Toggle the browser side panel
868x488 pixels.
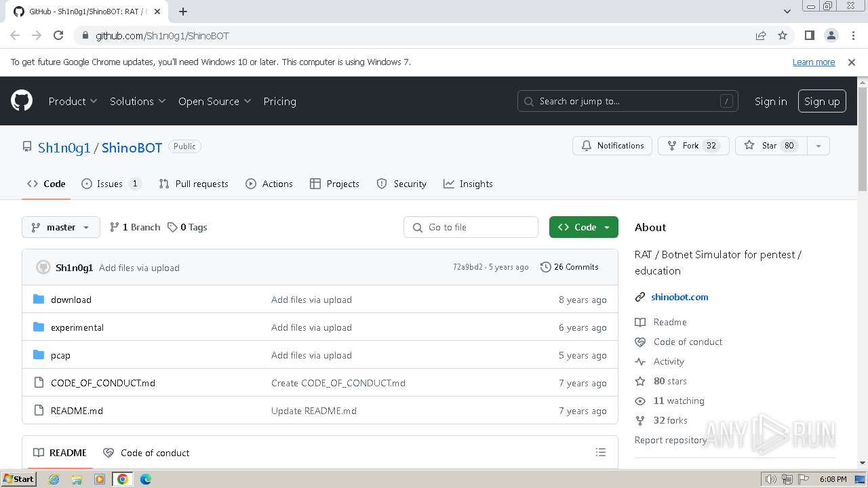pyautogui.click(x=809, y=35)
